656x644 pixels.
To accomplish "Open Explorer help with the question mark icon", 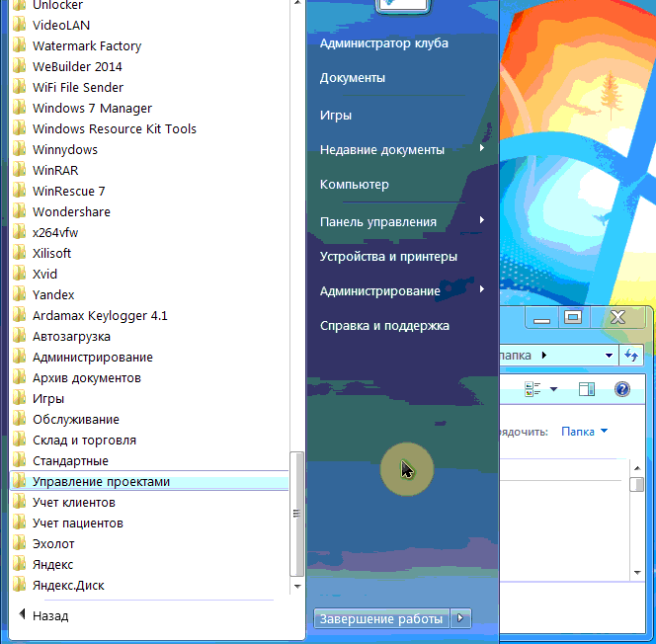I will [622, 389].
